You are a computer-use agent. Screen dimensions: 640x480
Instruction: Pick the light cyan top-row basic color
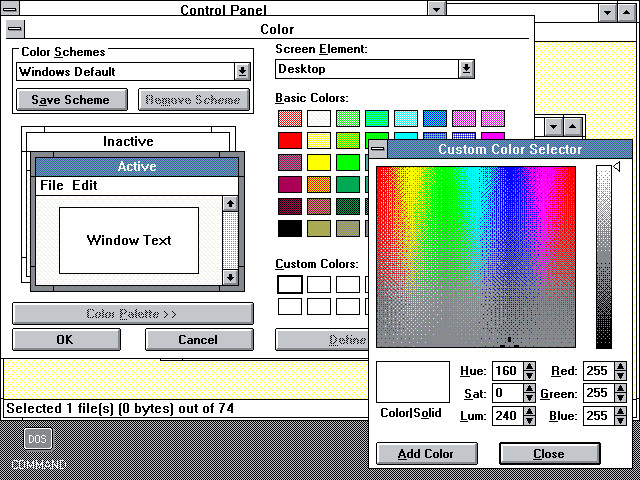pos(406,118)
